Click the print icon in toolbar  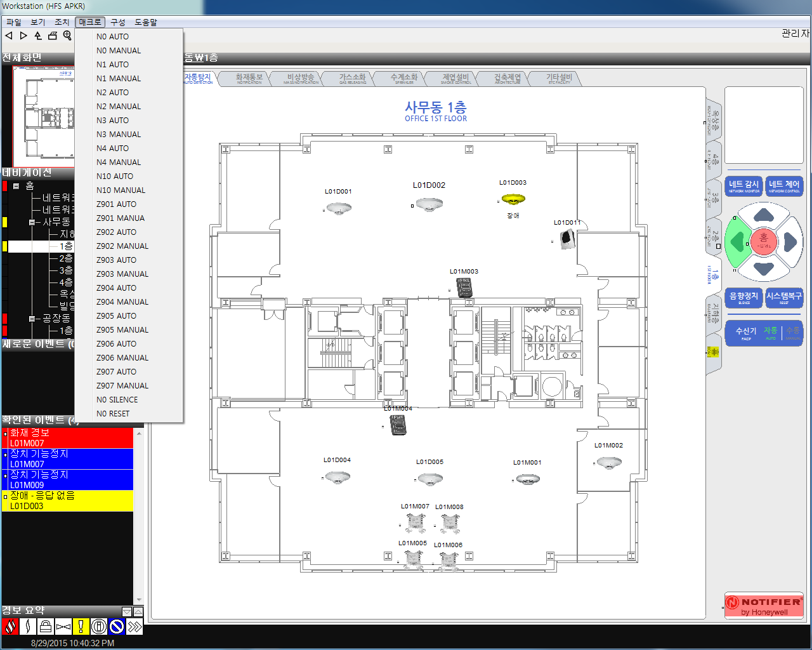53,36
